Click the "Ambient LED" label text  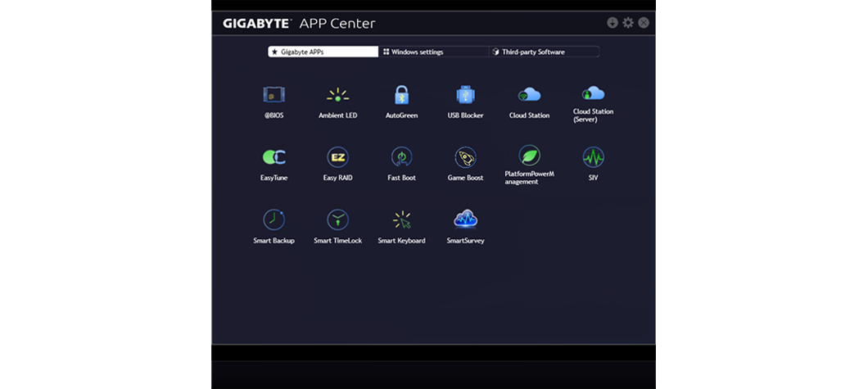(337, 115)
